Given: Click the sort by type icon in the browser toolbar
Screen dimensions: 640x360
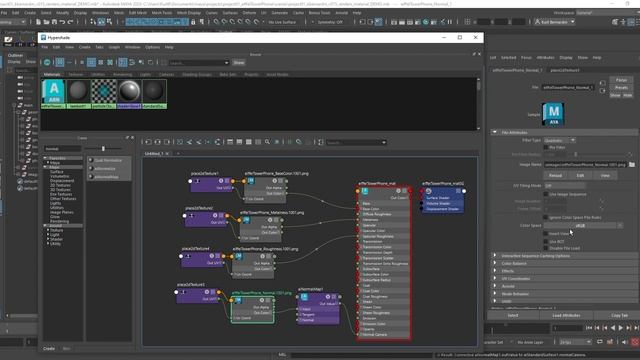Looking at the screenshot, I should tap(132, 62).
